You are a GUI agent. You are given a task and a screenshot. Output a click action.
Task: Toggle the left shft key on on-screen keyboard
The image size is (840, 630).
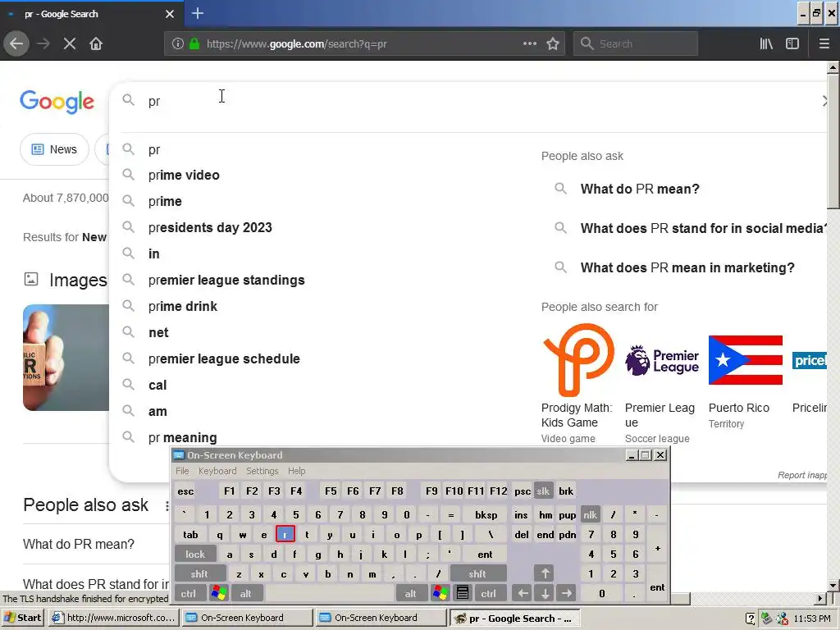(199, 573)
